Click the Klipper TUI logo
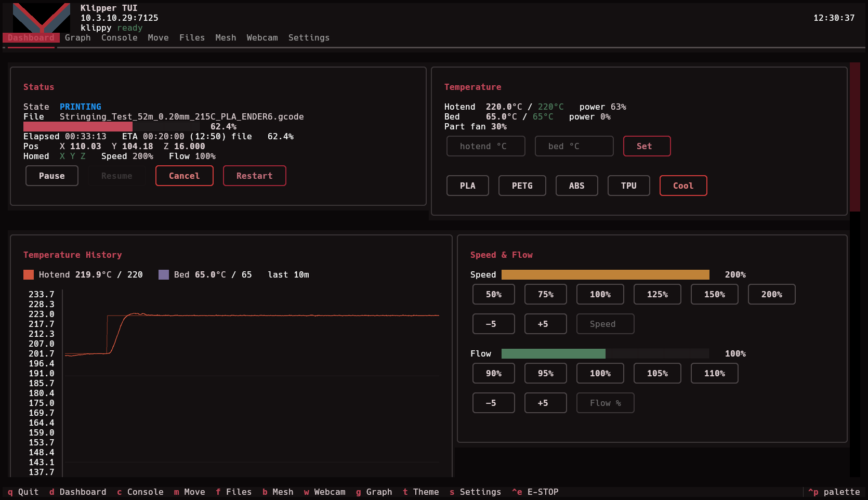The width and height of the screenshot is (868, 500). tap(42, 18)
